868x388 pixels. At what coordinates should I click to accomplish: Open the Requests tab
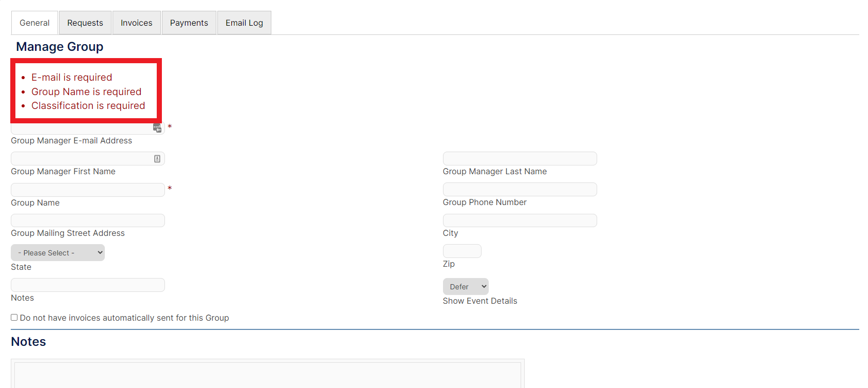[85, 23]
